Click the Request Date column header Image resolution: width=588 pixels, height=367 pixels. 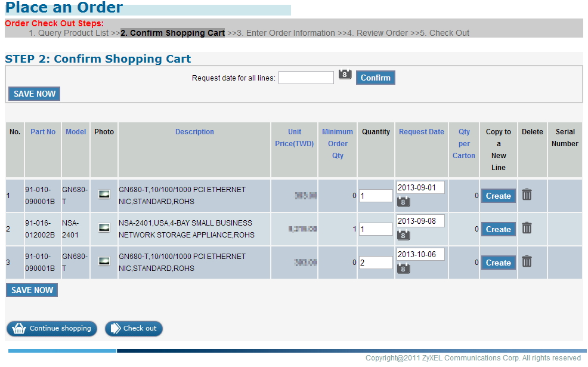421,132
